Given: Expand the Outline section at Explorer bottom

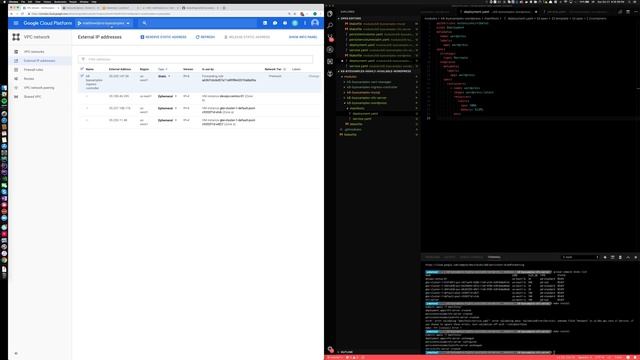Looking at the screenshot, I should [x=345, y=352].
